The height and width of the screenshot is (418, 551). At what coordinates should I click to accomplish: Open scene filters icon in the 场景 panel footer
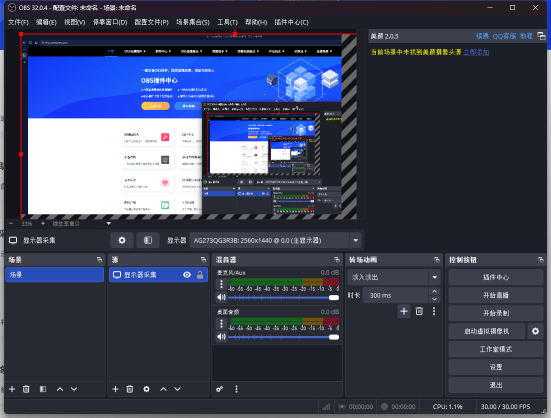(x=43, y=389)
